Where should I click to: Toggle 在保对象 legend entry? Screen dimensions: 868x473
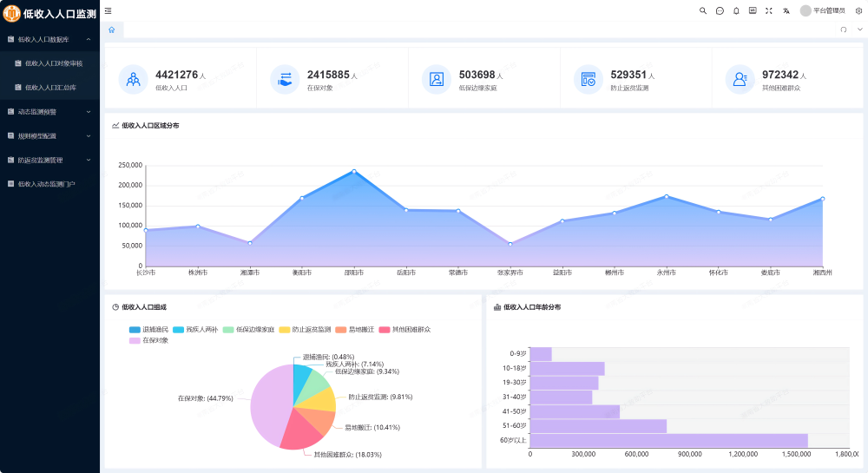tap(149, 341)
